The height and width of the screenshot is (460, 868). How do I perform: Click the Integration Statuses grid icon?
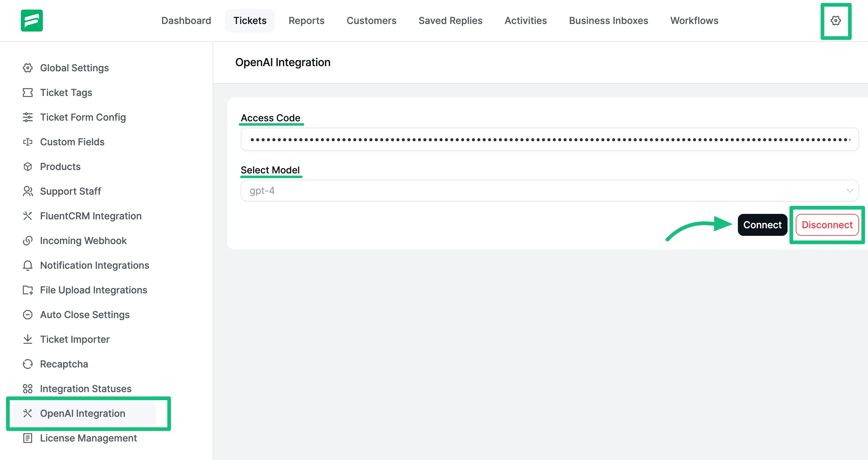click(28, 389)
